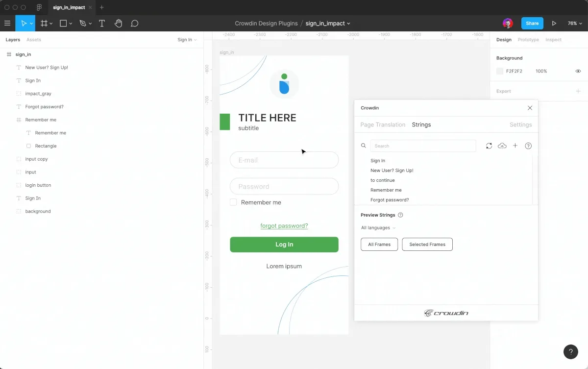This screenshot has height=369, width=588.
Task: Open the comment tool
Action: pyautogui.click(x=134, y=23)
